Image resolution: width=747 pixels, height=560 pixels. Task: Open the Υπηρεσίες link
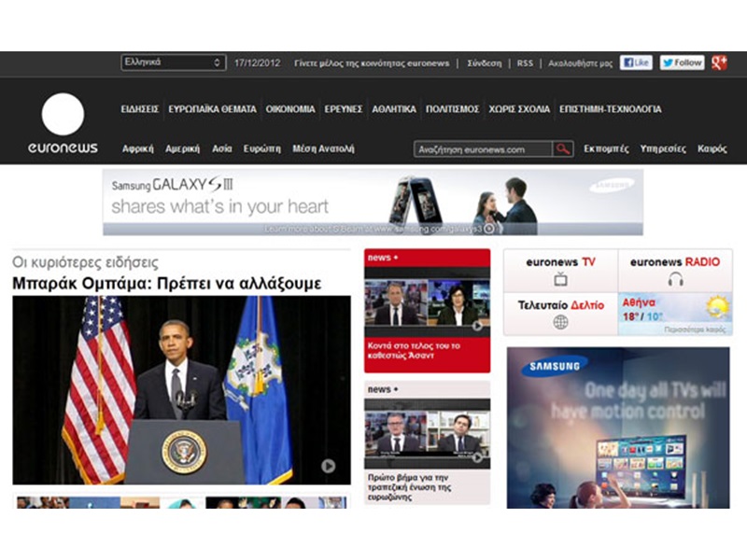(663, 148)
